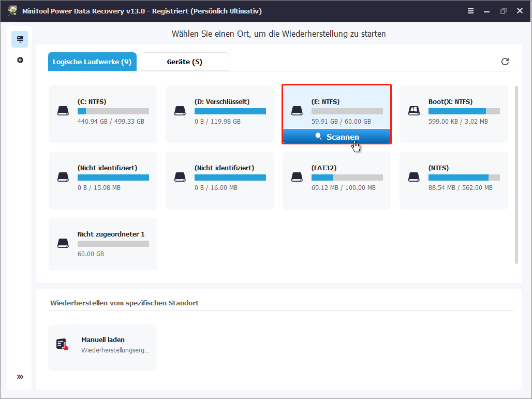Click the Windows drive icon of Boot(X: NTFS)
The height and width of the screenshot is (399, 532).
(414, 111)
